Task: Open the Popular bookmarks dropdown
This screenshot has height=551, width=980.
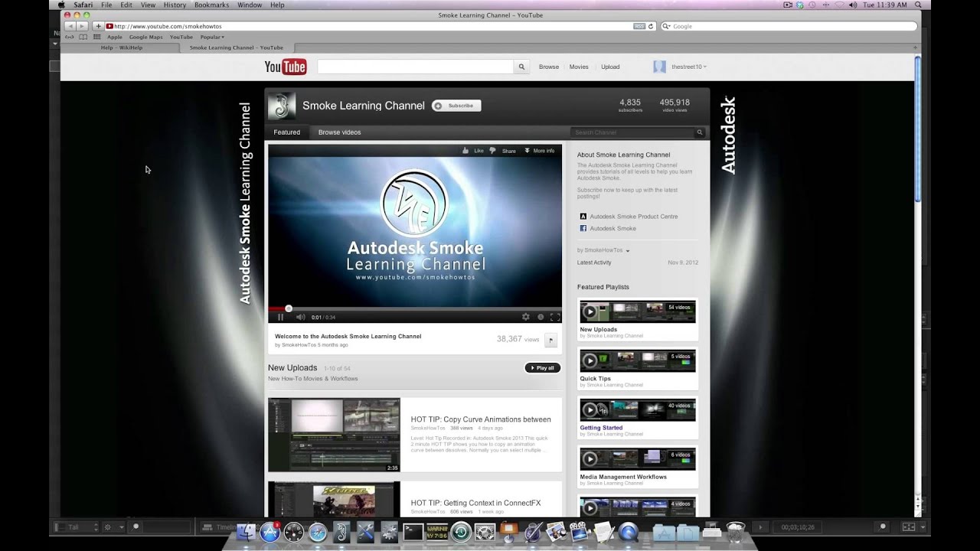Action: coord(212,37)
